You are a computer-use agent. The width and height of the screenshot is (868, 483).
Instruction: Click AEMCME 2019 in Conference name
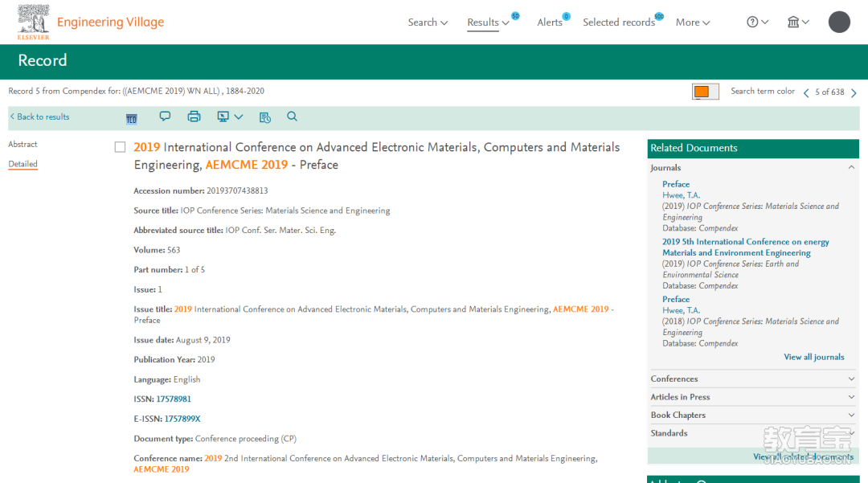(161, 469)
